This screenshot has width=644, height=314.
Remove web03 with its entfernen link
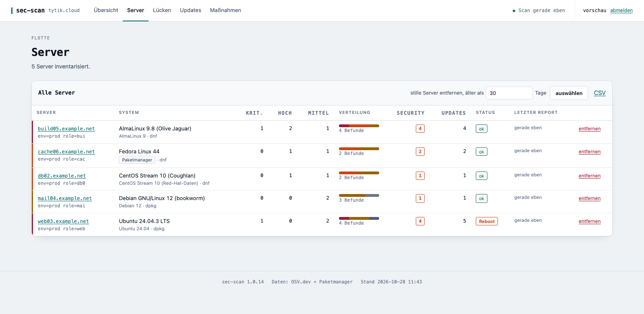tap(589, 221)
